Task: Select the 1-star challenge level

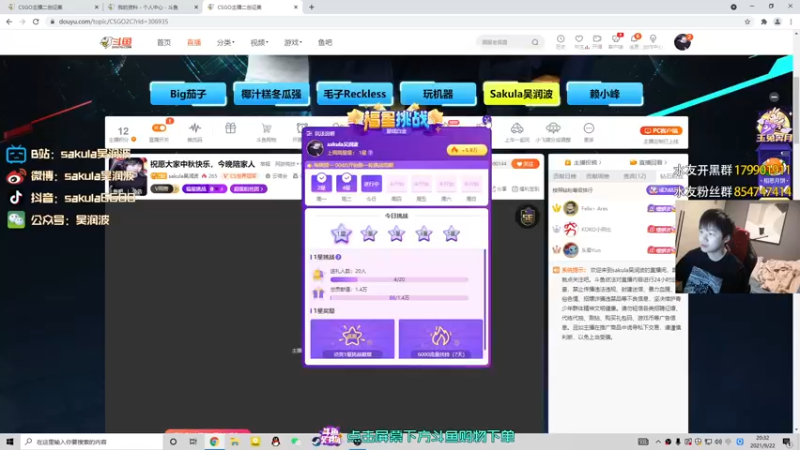Action: [x=341, y=234]
